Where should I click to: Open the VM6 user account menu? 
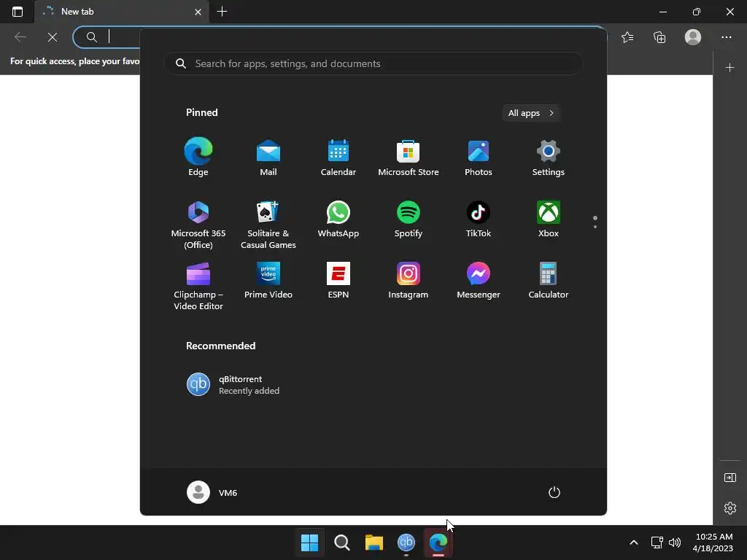pyautogui.click(x=212, y=492)
